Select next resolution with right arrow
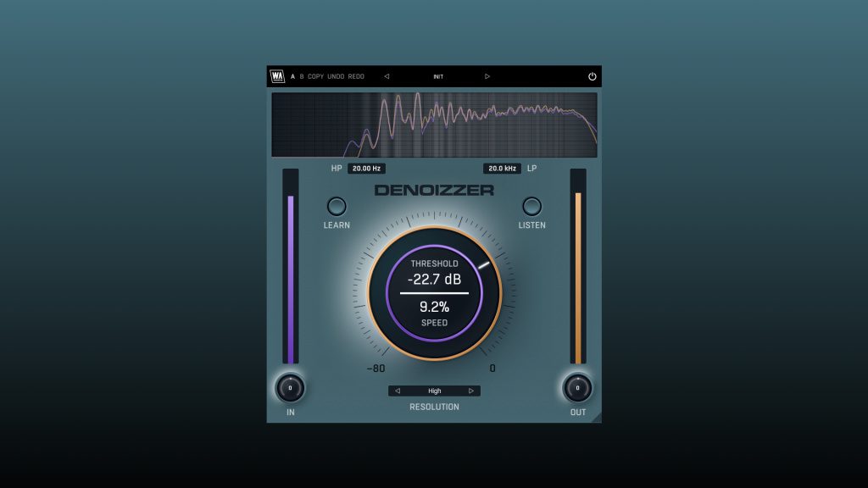 point(471,391)
